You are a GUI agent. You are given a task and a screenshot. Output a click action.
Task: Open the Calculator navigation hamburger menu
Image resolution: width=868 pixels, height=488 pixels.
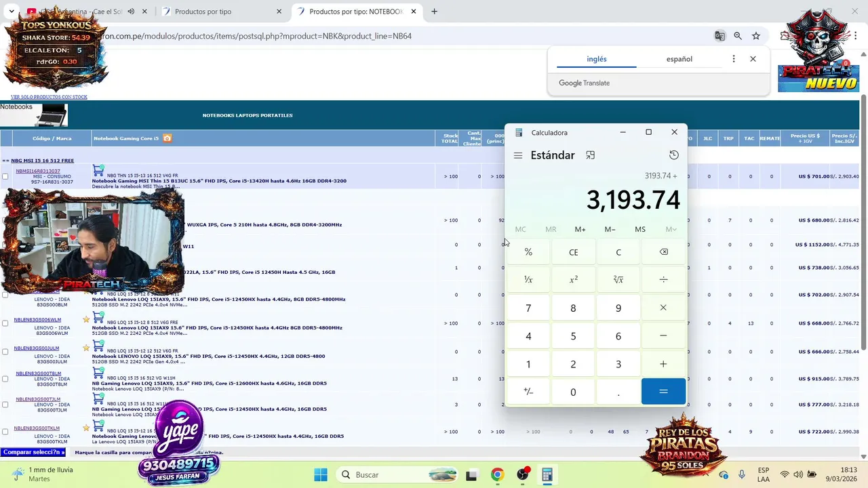click(518, 155)
